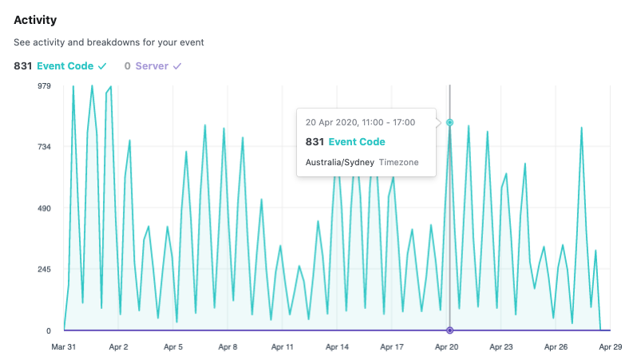Click the purple Server marker on the baseline
This screenshot has width=637, height=364.
pyautogui.click(x=450, y=330)
